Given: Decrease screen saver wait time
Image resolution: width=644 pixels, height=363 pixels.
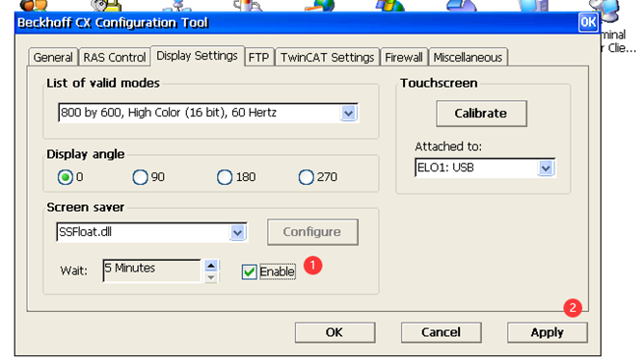Looking at the screenshot, I should 211,277.
